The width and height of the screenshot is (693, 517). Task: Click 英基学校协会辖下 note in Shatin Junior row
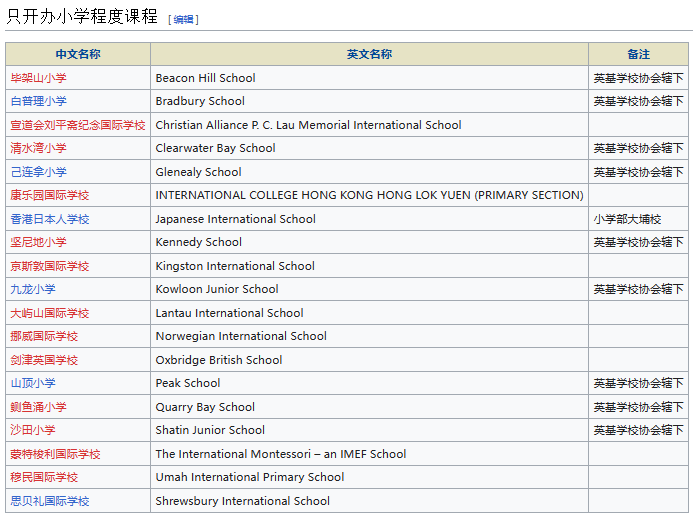point(639,430)
